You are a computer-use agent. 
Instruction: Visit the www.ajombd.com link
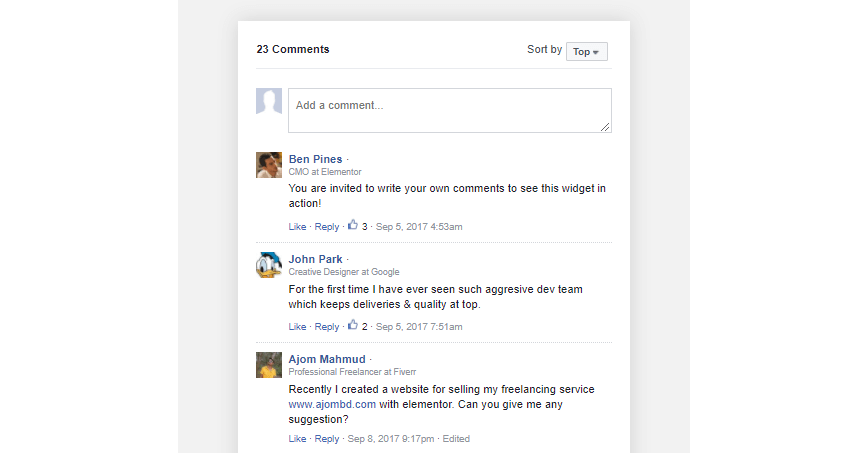click(x=332, y=404)
